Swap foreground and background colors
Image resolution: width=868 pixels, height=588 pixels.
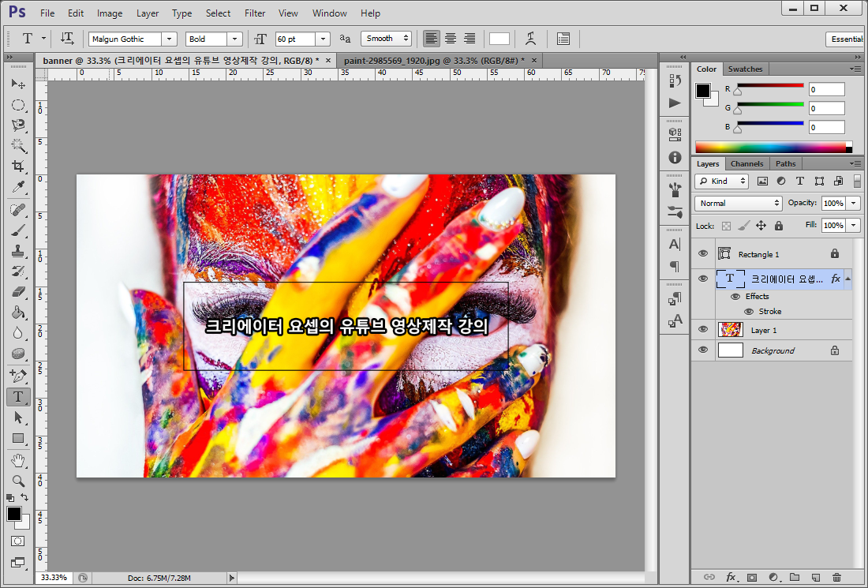(24, 497)
